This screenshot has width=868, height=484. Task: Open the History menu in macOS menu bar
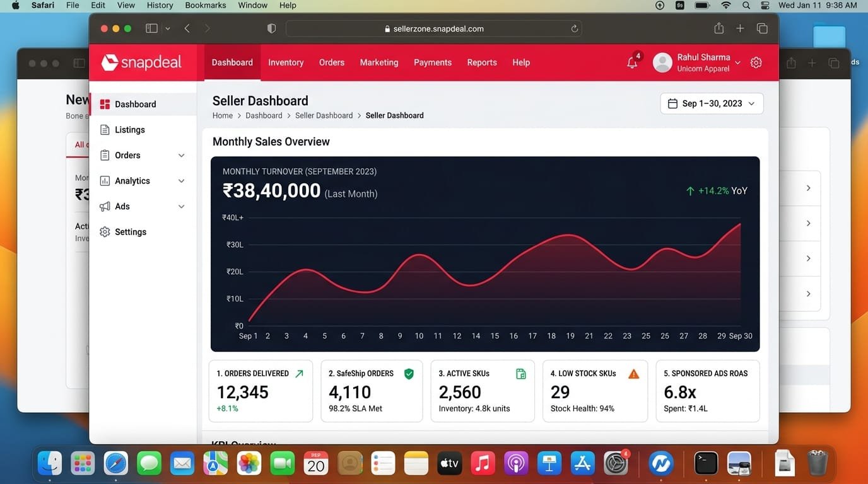[160, 5]
